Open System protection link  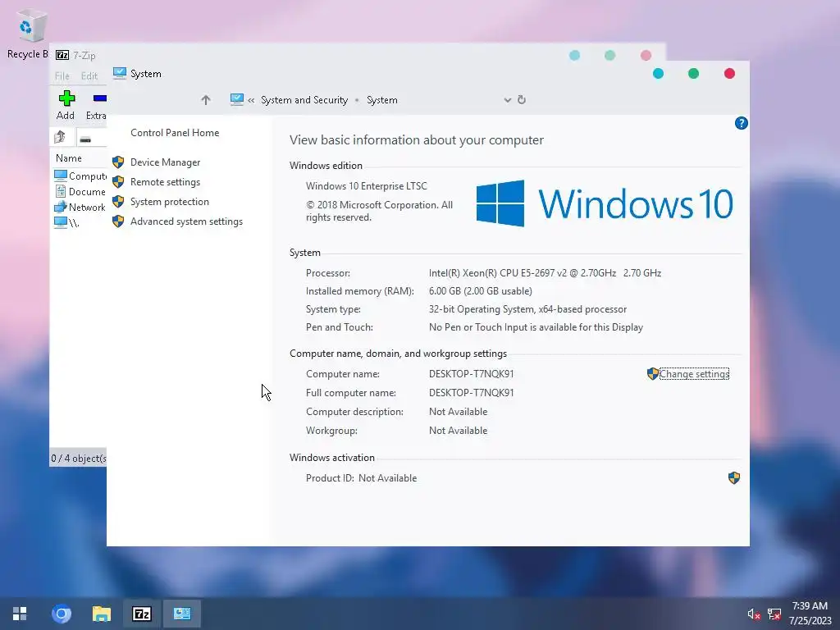pyautogui.click(x=169, y=202)
